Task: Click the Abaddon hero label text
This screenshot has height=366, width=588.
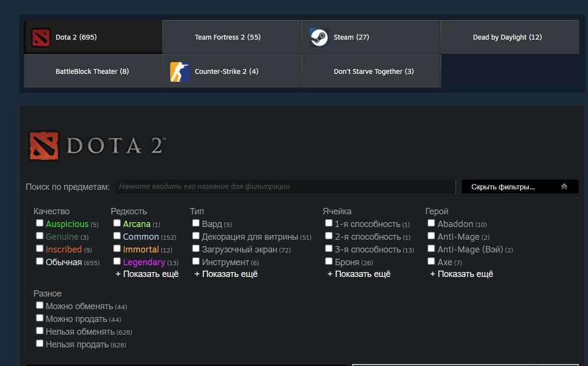Action: click(x=455, y=224)
